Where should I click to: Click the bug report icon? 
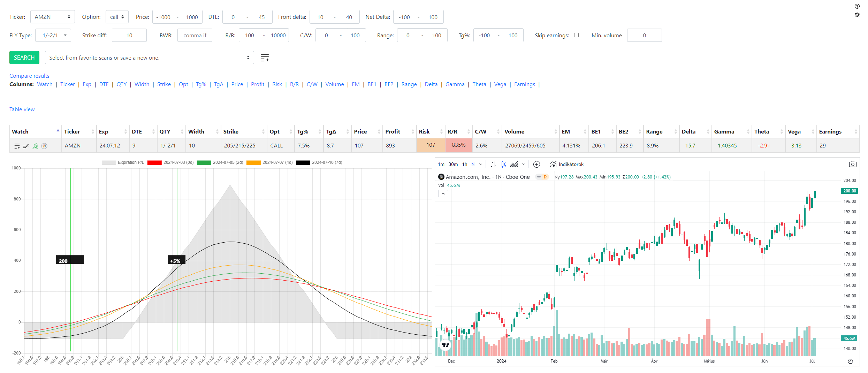click(857, 15)
